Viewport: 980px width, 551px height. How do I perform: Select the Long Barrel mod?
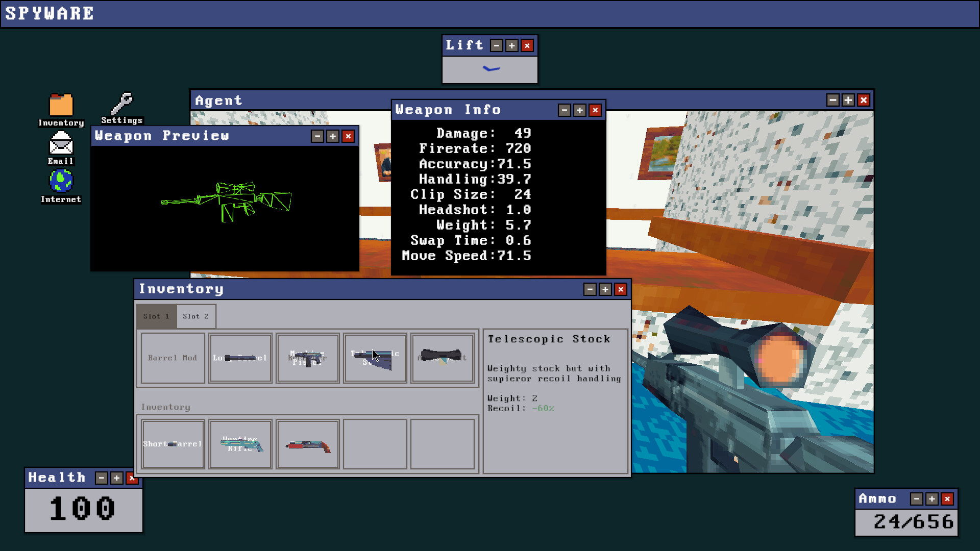tap(240, 358)
